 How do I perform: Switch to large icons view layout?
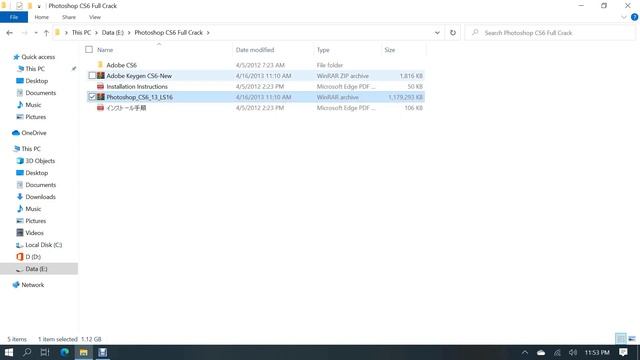632,338
